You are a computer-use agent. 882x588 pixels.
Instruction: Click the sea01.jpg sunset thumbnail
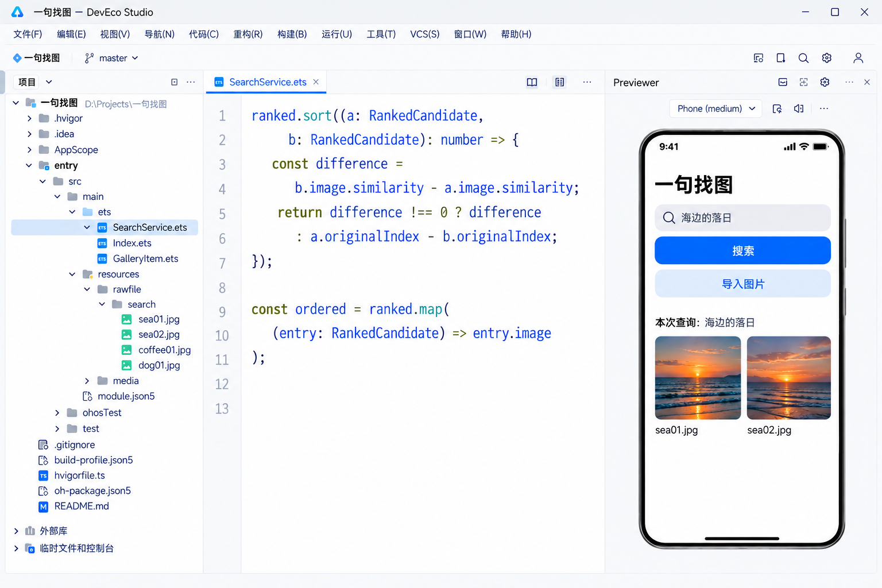(698, 378)
